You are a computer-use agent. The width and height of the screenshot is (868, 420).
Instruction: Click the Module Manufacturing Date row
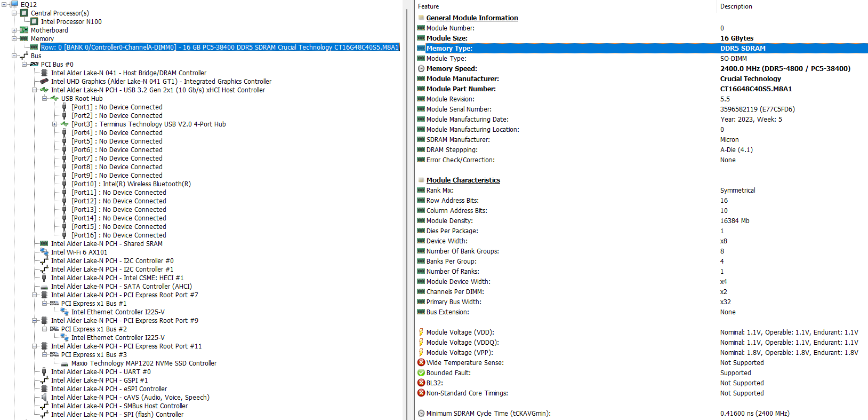click(x=642, y=119)
